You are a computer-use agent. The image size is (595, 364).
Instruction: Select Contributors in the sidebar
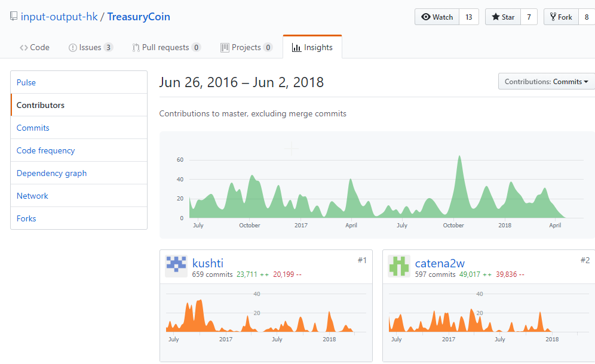click(79, 105)
